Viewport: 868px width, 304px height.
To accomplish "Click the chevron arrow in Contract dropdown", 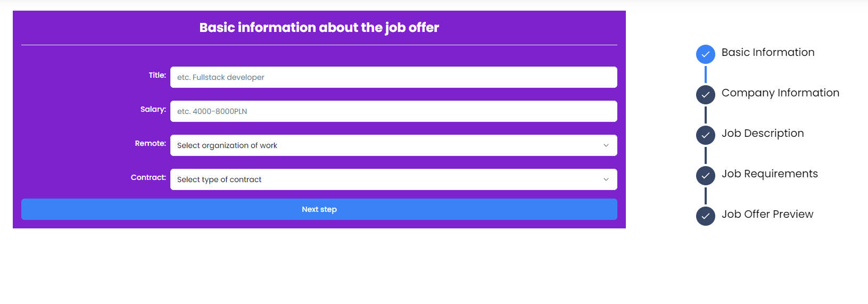I will point(606,179).
